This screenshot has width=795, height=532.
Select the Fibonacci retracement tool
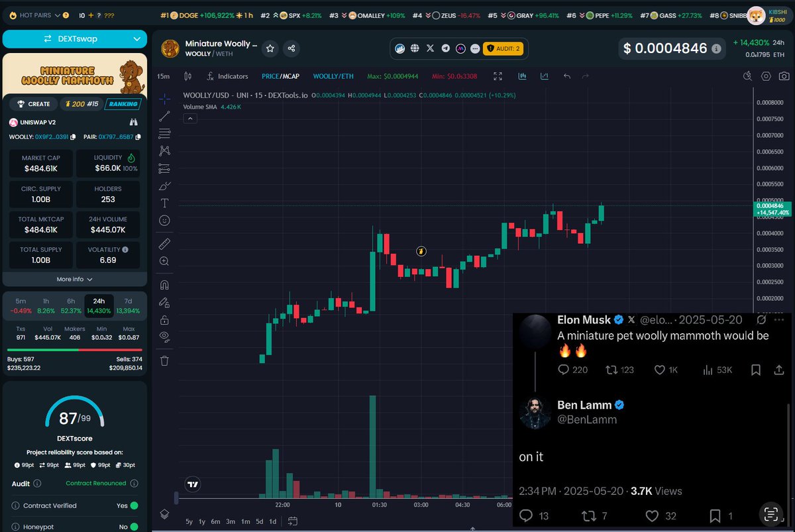165,133
